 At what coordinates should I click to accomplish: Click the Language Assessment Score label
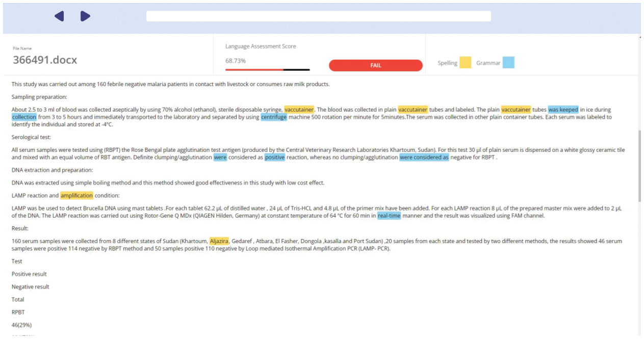click(x=261, y=46)
